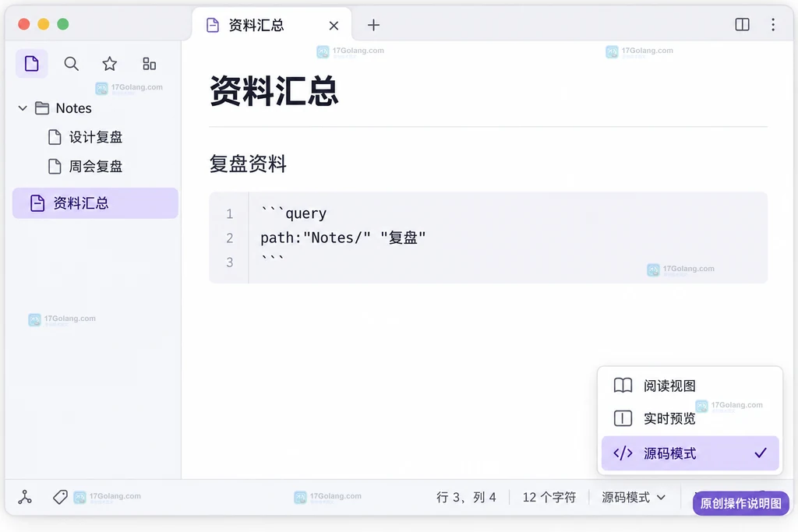This screenshot has width=798, height=532.
Task: Click the file icon beside 设计复盘
Action: [55, 137]
